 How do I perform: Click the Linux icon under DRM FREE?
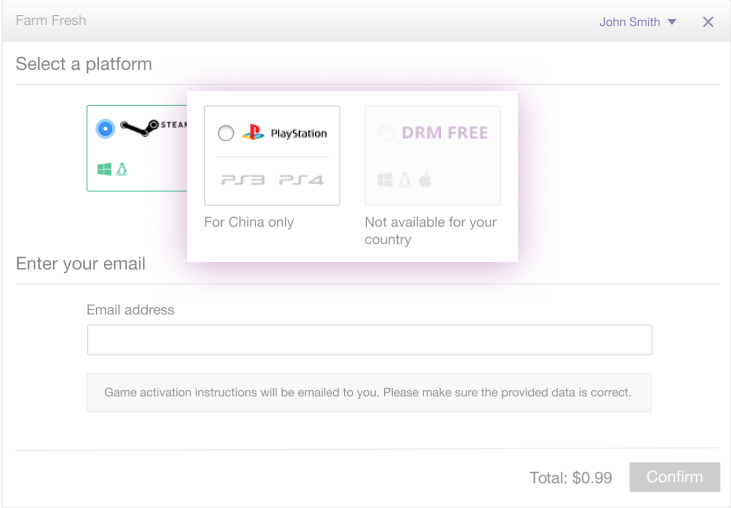(405, 180)
